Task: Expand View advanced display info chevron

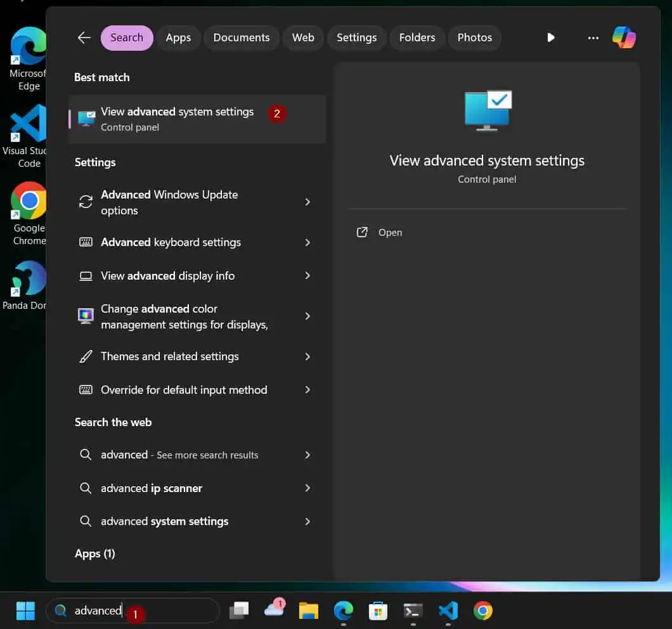Action: 307,275
